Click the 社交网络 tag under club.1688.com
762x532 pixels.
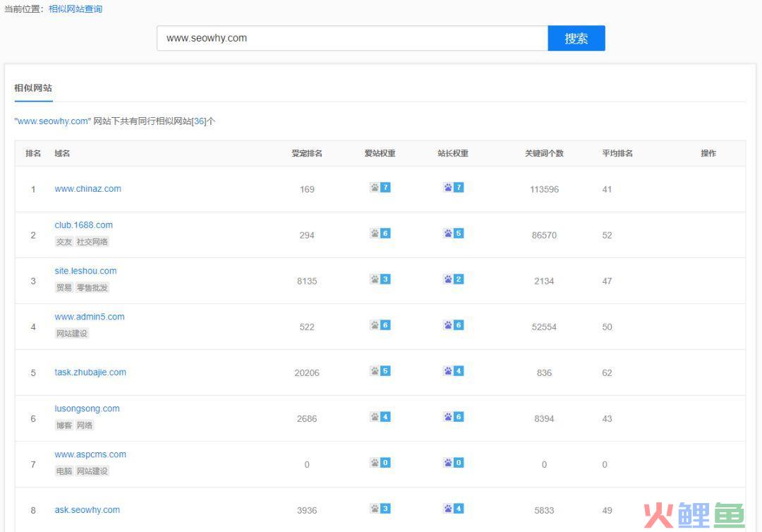tap(92, 241)
